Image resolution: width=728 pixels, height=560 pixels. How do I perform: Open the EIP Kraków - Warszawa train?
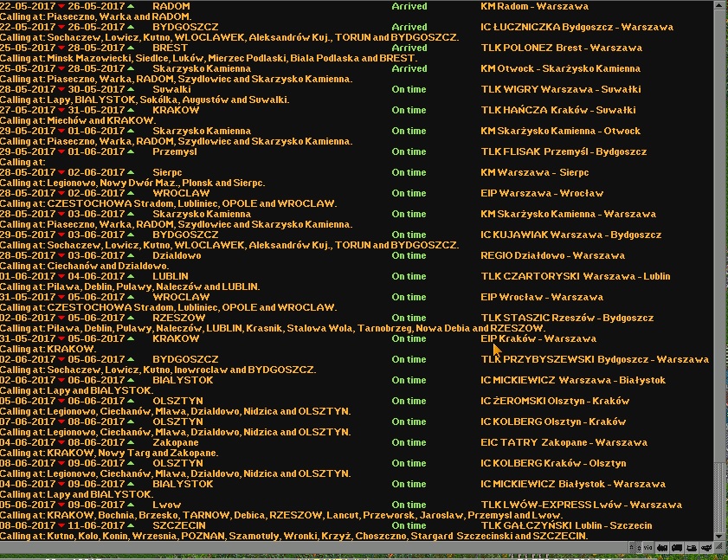pyautogui.click(x=538, y=338)
